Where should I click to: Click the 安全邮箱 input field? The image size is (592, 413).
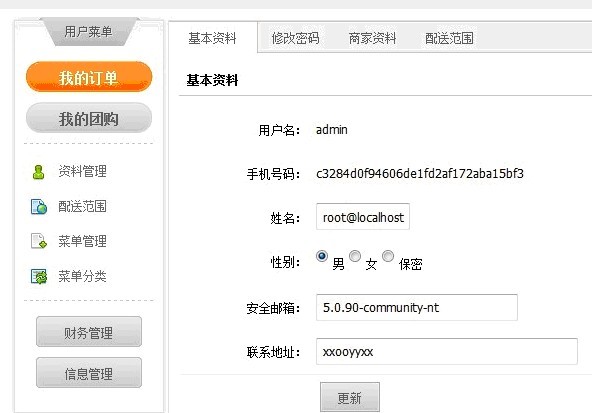(417, 307)
